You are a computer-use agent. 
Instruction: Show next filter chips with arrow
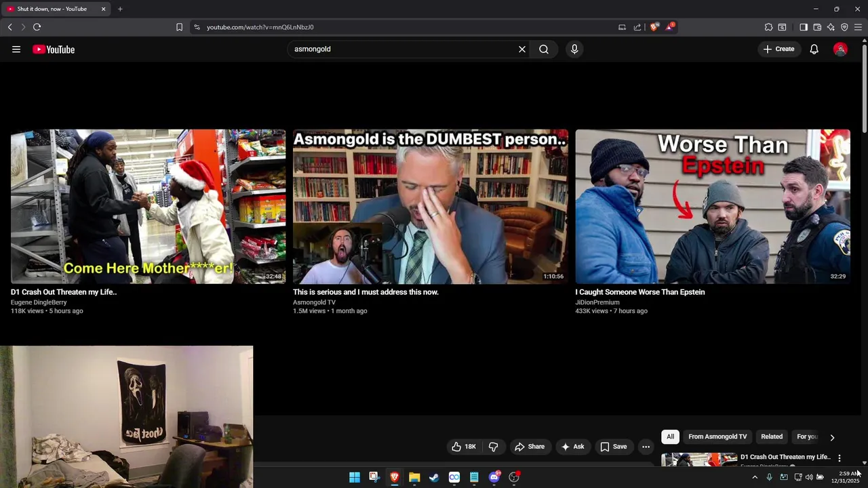point(832,437)
